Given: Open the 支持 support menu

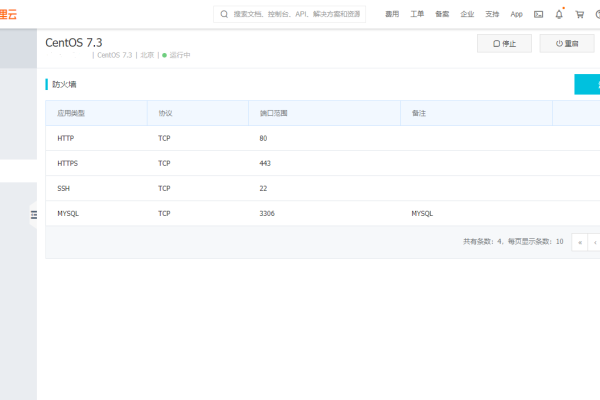Looking at the screenshot, I should coord(492,14).
